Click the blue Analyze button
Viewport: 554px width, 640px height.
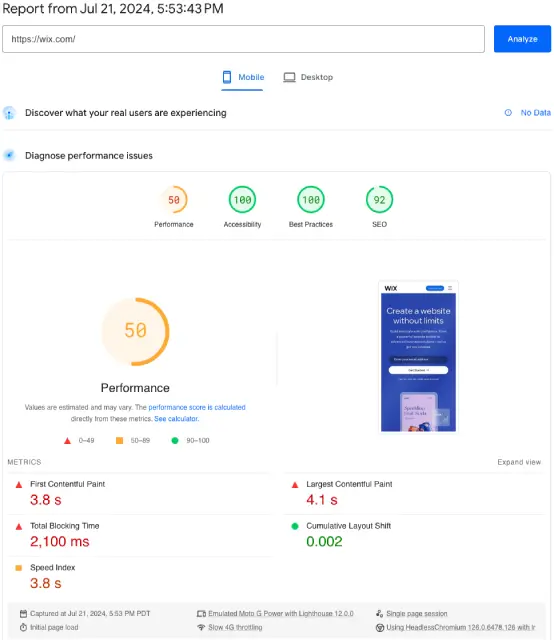point(522,39)
